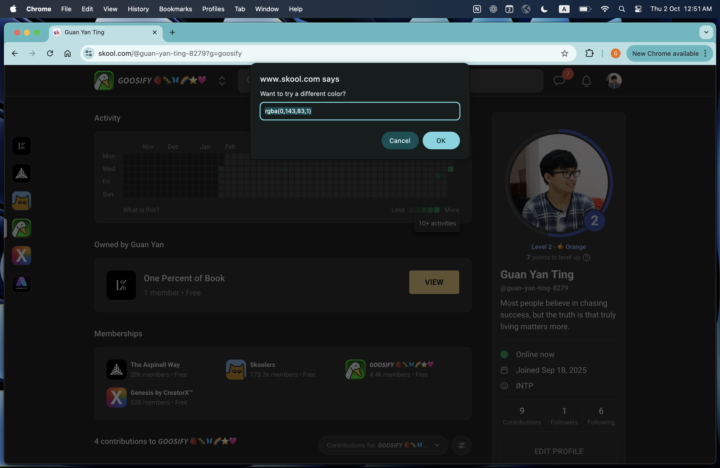Close the Guan Yan Ting tab
Screen dimensions: 720x468
tap(154, 32)
